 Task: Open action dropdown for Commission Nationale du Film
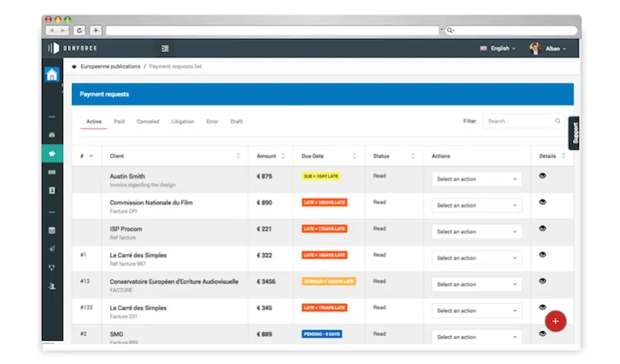coord(477,205)
